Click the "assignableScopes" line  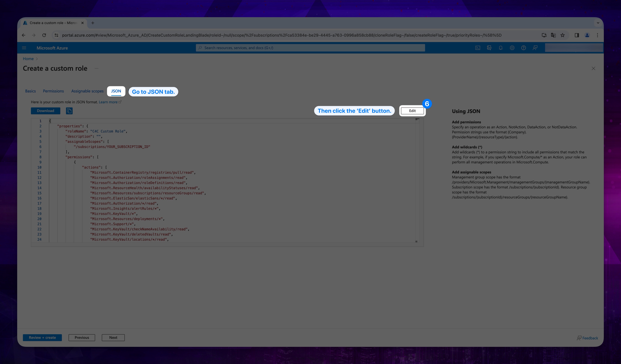[x=87, y=142]
